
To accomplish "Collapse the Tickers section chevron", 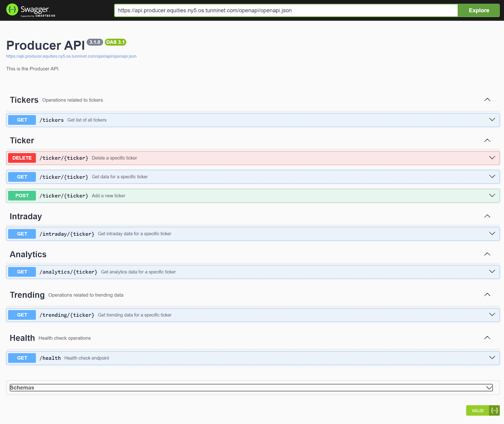I will click(487, 100).
